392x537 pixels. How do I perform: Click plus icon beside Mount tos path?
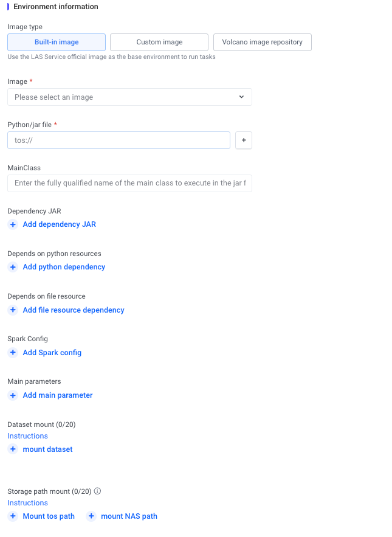coord(13,516)
